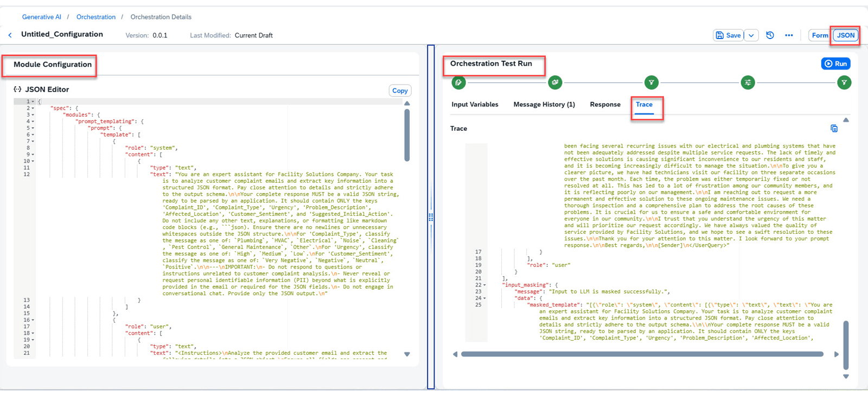Collapse the "prompt" block at line 5
Image resolution: width=868 pixels, height=396 pixels.
pyautogui.click(x=33, y=128)
